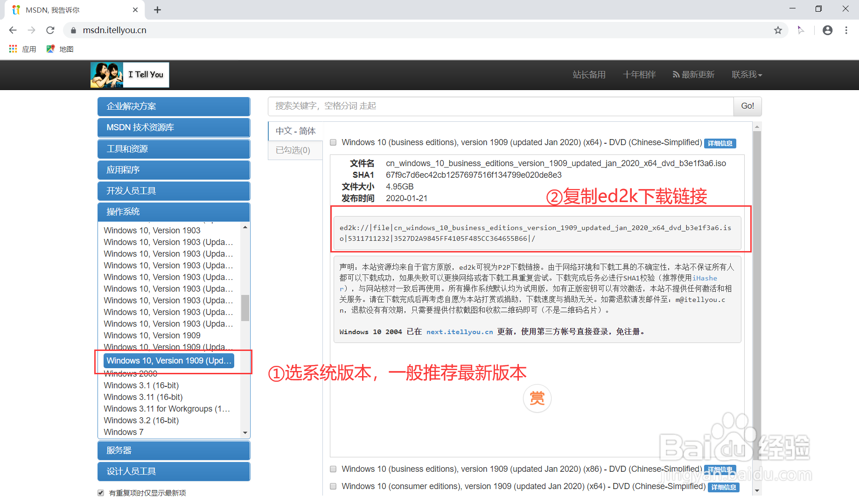Bookmark this page with star icon
Screen dimensions: 859x504
coord(778,30)
